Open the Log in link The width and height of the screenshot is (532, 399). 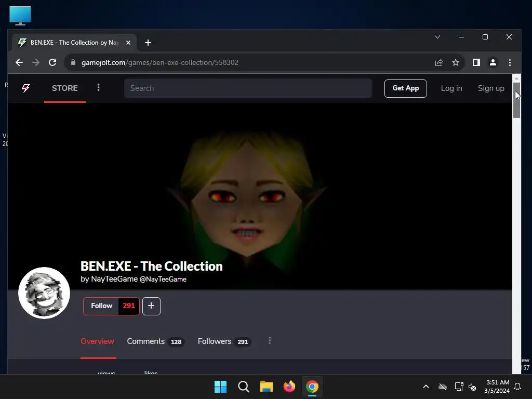click(x=451, y=88)
